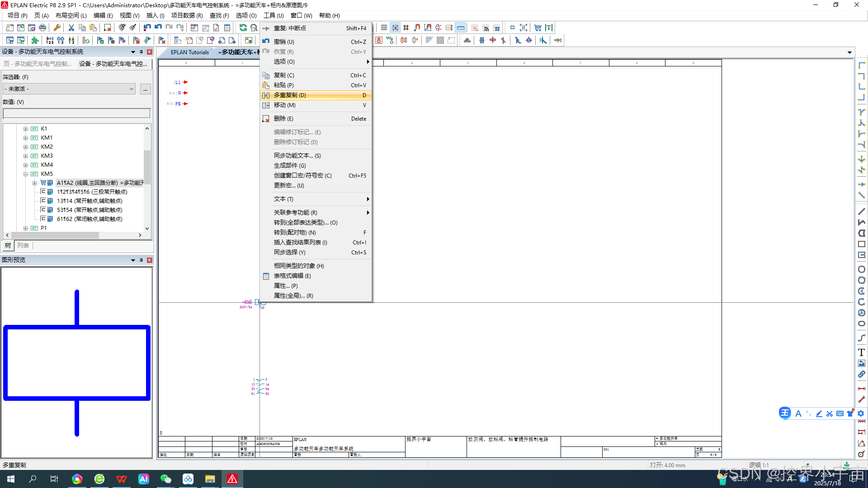The width and height of the screenshot is (868, 488).
Task: Click the delete selection-area toolbar icon
Action: (x=108, y=28)
